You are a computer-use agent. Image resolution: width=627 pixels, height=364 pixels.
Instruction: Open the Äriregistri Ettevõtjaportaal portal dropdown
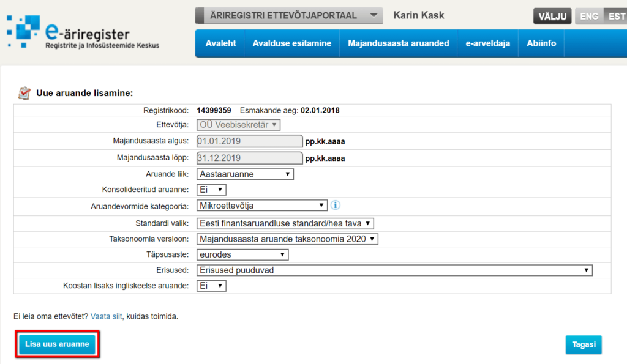pyautogui.click(x=288, y=15)
